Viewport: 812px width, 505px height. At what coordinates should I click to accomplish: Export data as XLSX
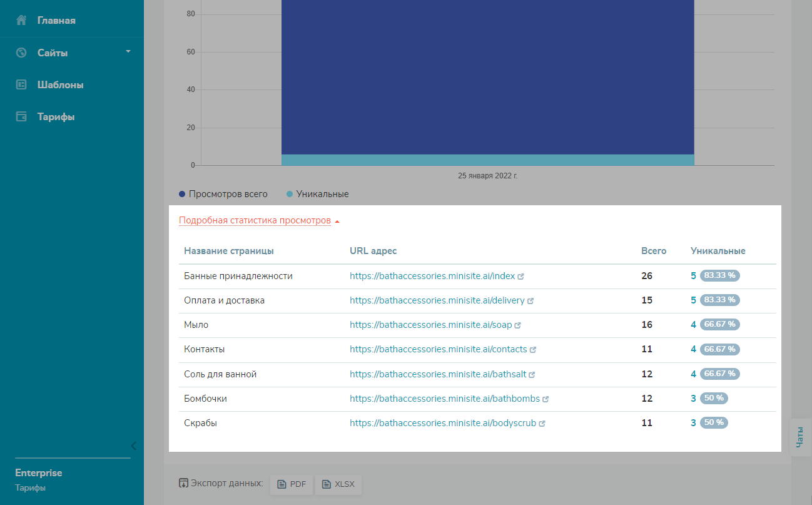pos(338,484)
